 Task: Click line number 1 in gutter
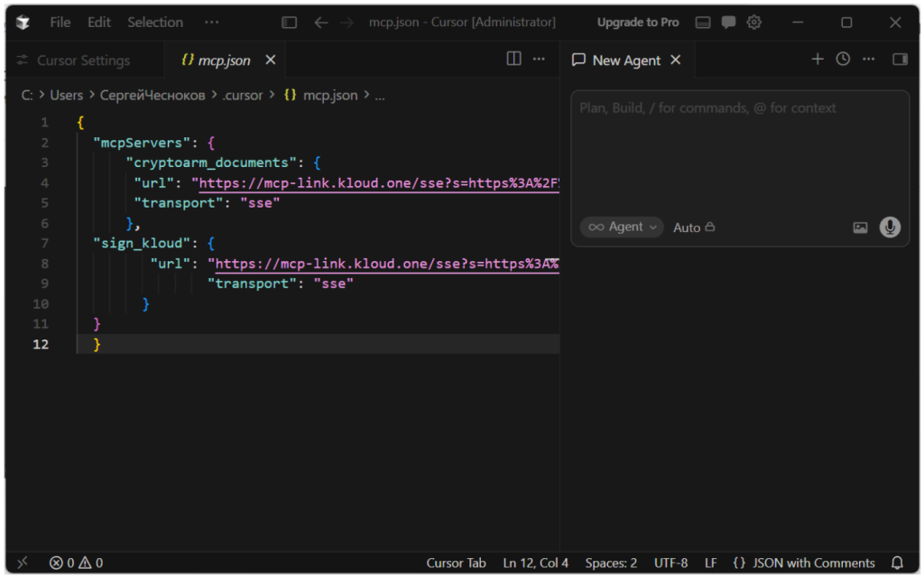pos(45,123)
